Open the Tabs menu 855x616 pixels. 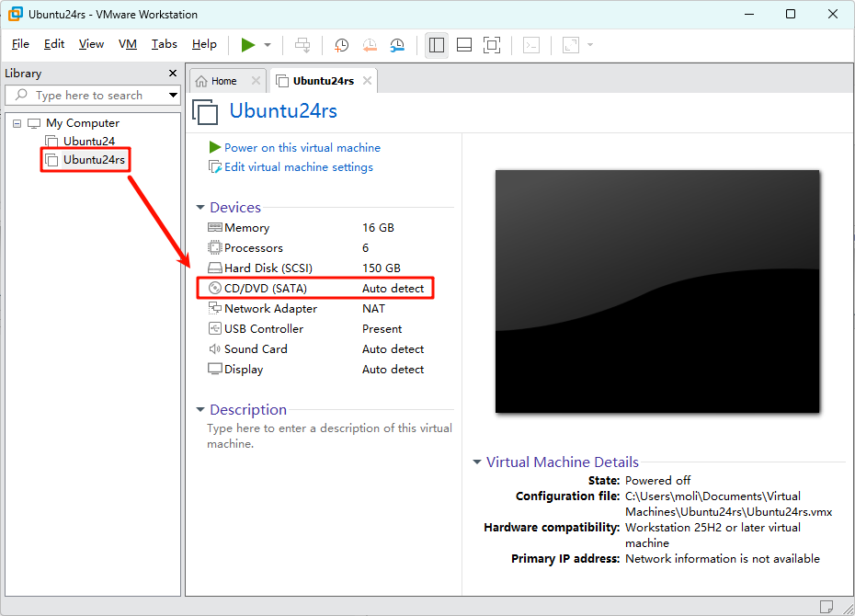click(x=165, y=43)
